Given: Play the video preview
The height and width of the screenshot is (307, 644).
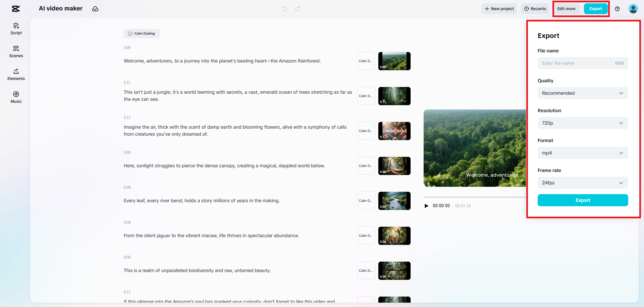Looking at the screenshot, I should coord(426,206).
